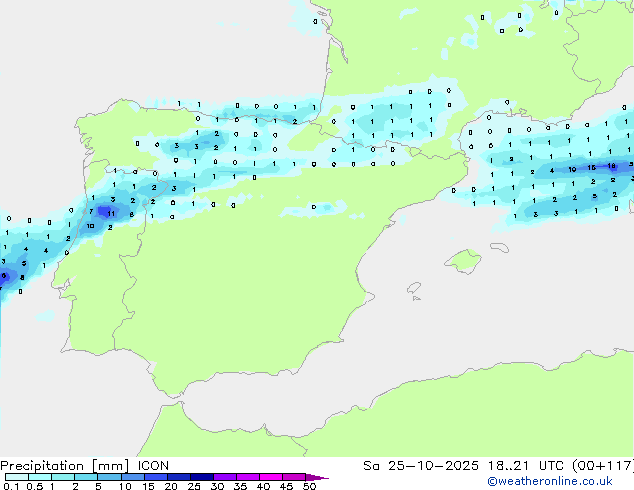This screenshot has width=634, height=490.
Task: Click the 5–10 mm legend color swatch
Action: click(109, 477)
